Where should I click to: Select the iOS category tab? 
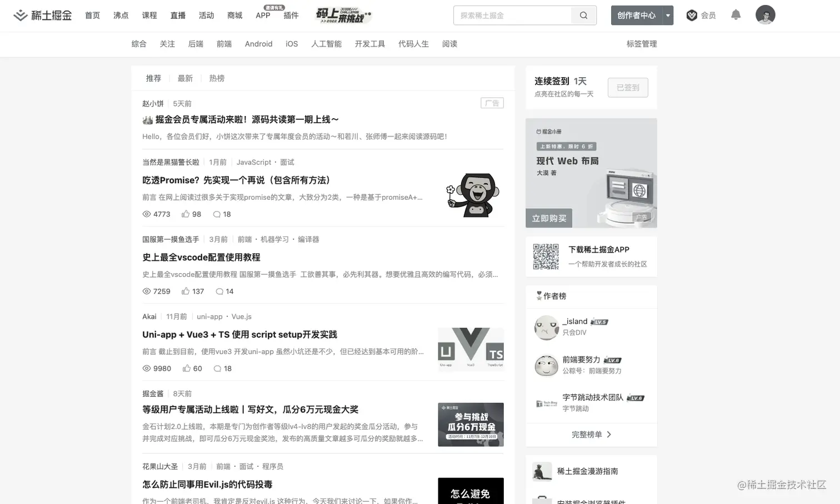coord(292,44)
